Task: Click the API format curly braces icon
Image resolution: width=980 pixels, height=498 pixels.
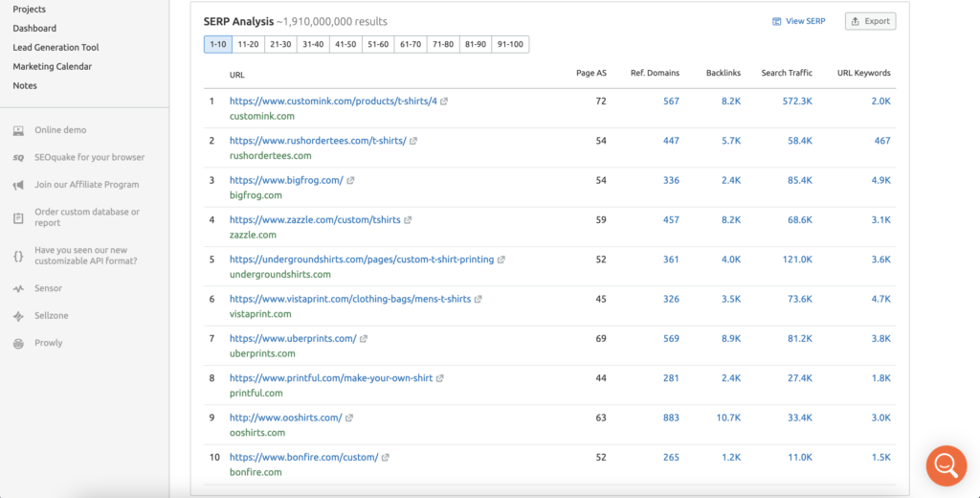Action: pos(19,256)
